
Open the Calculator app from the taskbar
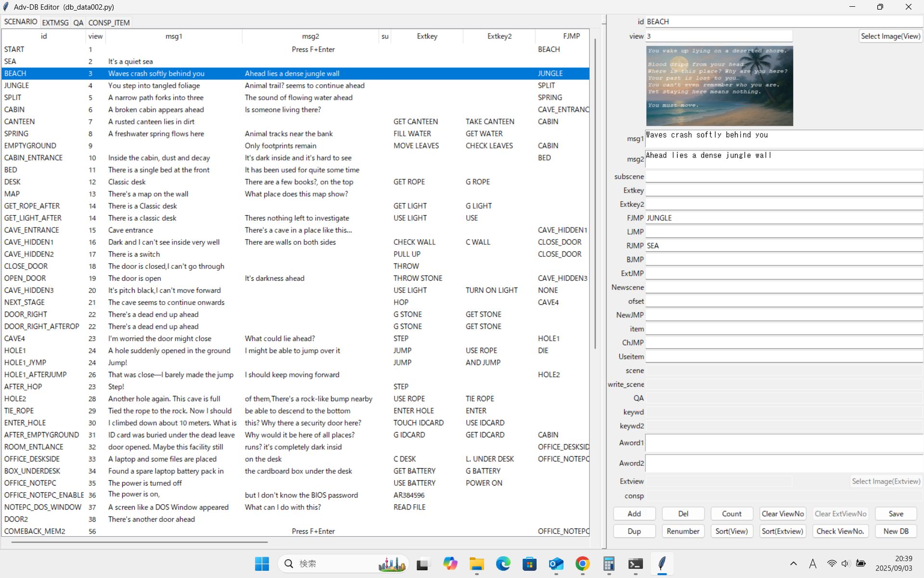tap(609, 564)
